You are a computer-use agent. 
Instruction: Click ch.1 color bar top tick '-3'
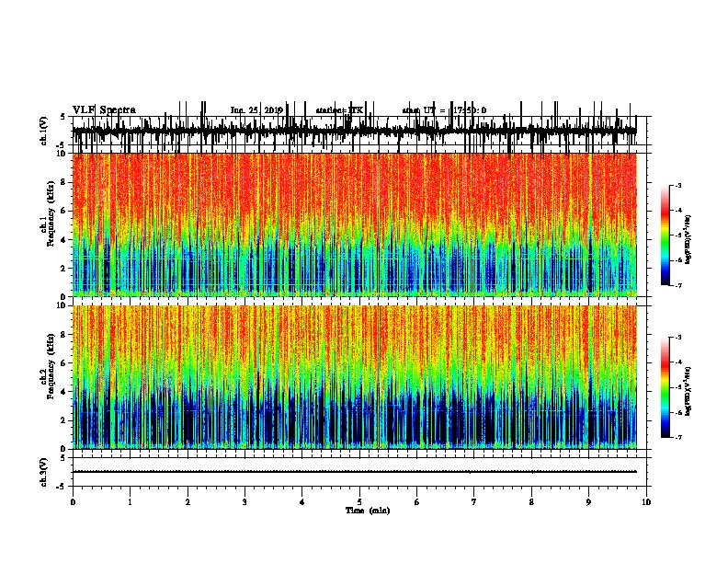[x=678, y=186]
